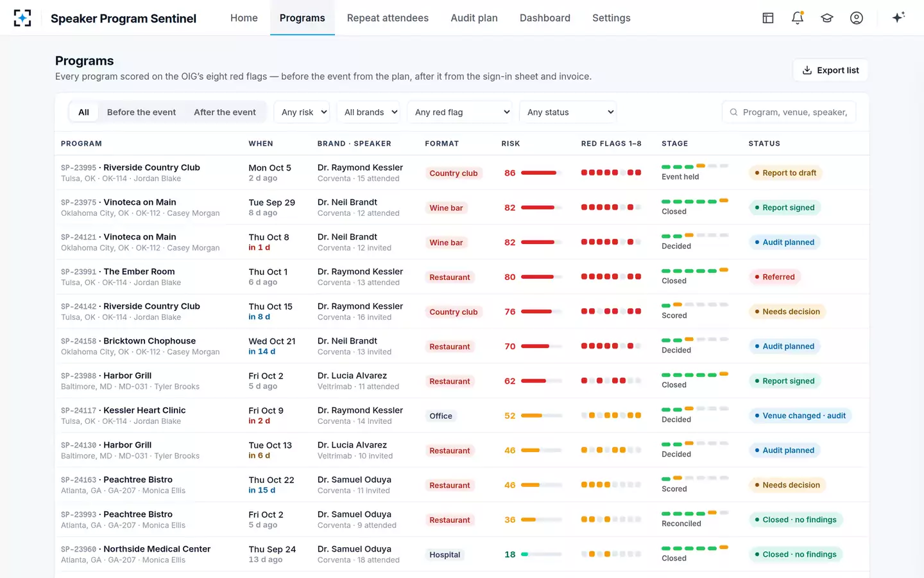
Task: Click Dr. Lucia Alvarez in SP-24130 row
Action: click(x=352, y=445)
